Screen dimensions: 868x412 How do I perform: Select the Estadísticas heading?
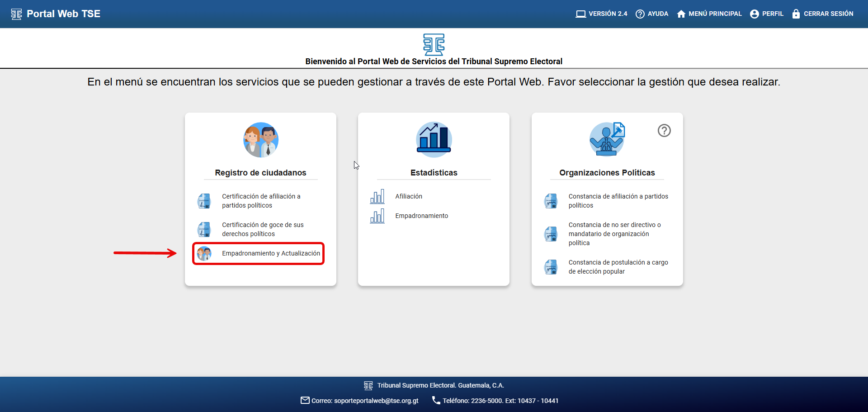coord(434,173)
